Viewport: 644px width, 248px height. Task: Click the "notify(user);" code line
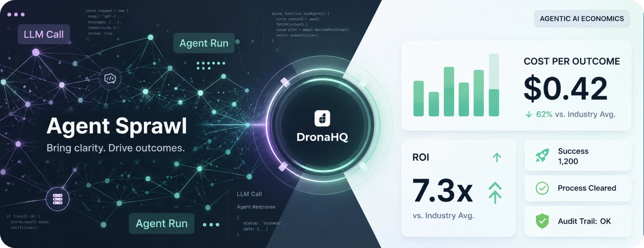point(25,228)
